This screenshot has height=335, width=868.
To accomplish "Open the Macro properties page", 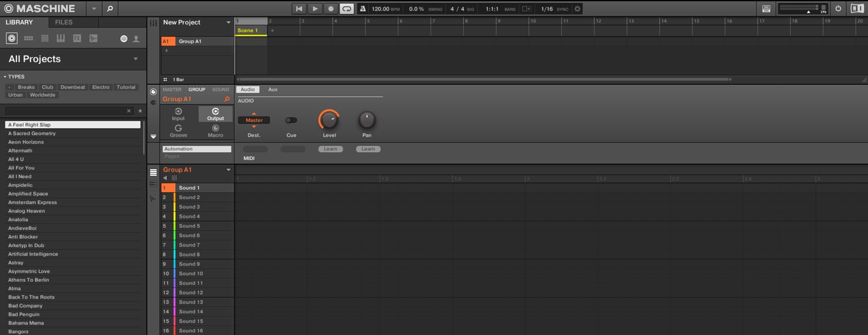I will [x=215, y=131].
